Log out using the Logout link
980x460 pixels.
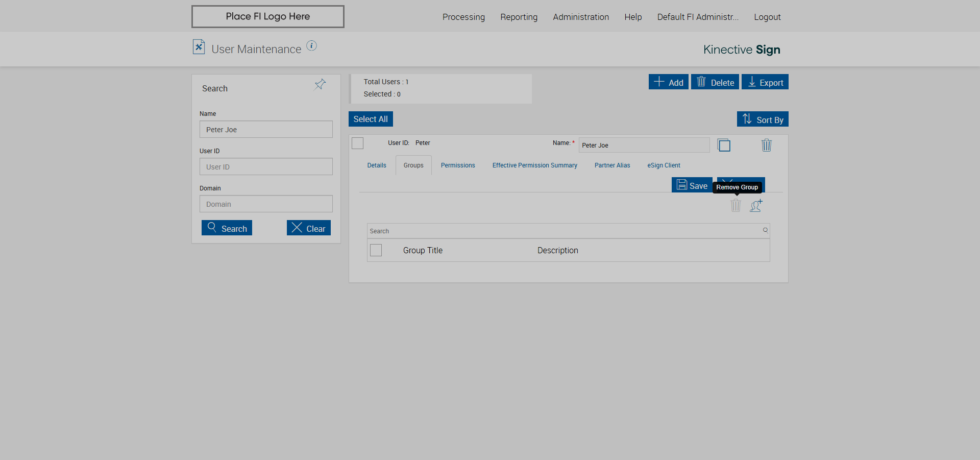coord(767,17)
